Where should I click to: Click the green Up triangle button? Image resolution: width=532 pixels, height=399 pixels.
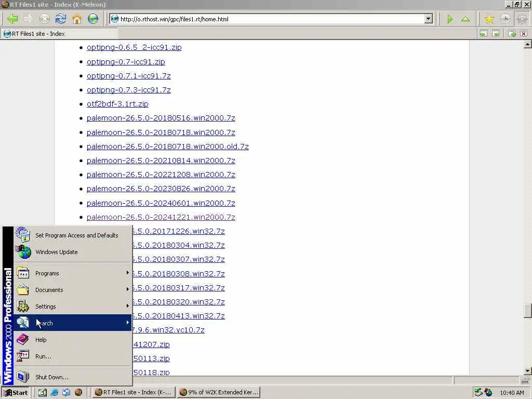465,19
